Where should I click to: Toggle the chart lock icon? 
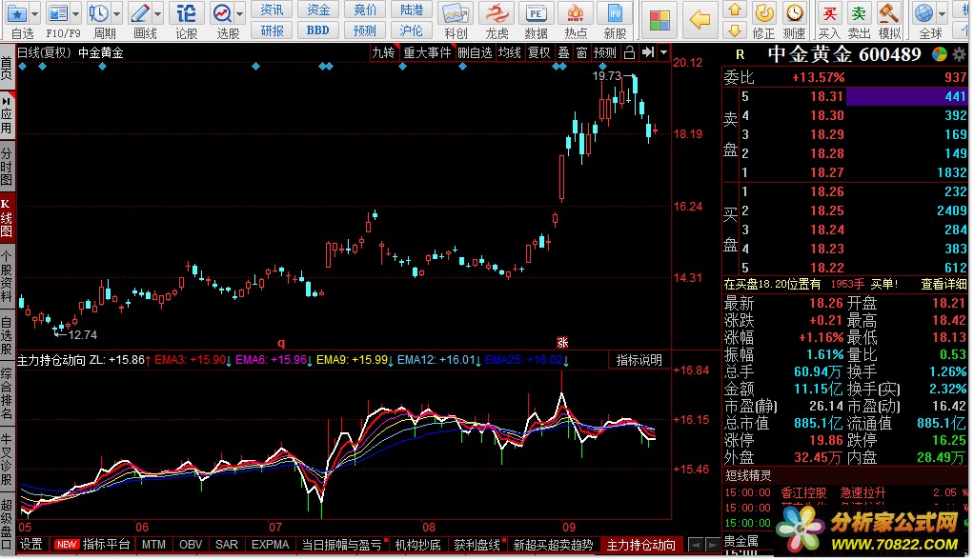pos(629,52)
